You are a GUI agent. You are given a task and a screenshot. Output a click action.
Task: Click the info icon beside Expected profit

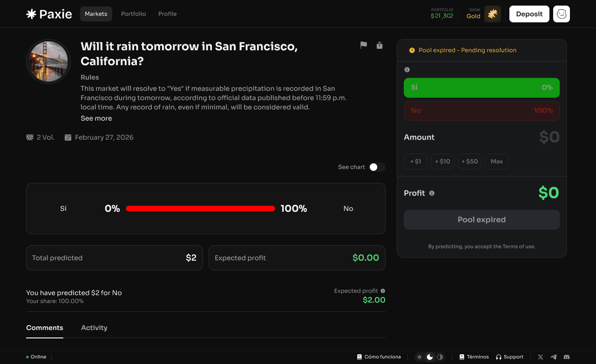click(x=383, y=291)
